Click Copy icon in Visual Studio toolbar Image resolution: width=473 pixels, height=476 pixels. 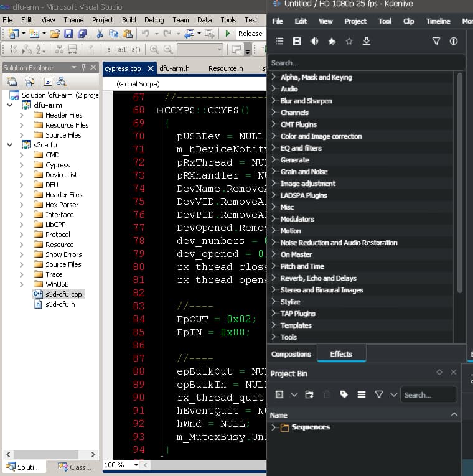[113, 34]
